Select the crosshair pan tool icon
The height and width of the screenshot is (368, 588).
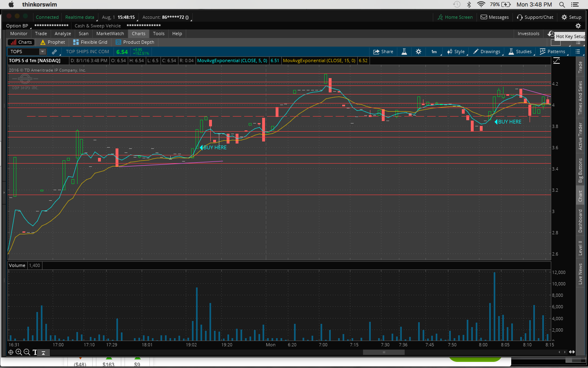11,352
